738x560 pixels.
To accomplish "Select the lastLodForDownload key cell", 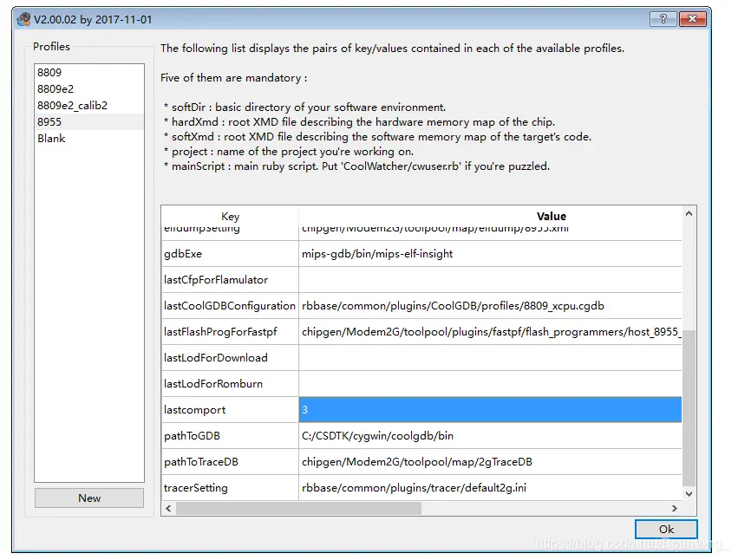I will pos(230,358).
